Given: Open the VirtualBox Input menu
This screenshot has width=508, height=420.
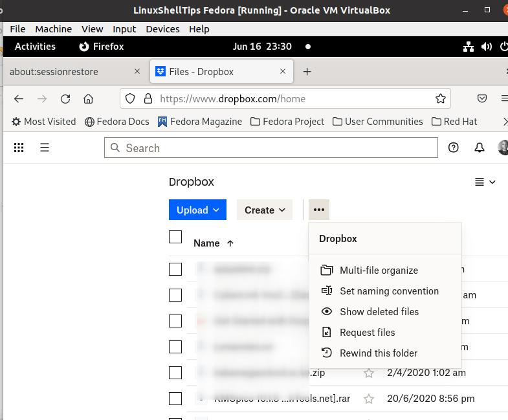Looking at the screenshot, I should (124, 29).
